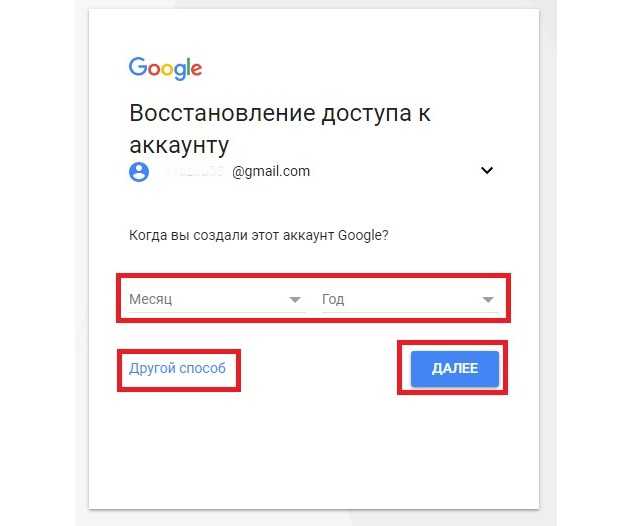Click the blurred username before @gmail.com

[194, 171]
